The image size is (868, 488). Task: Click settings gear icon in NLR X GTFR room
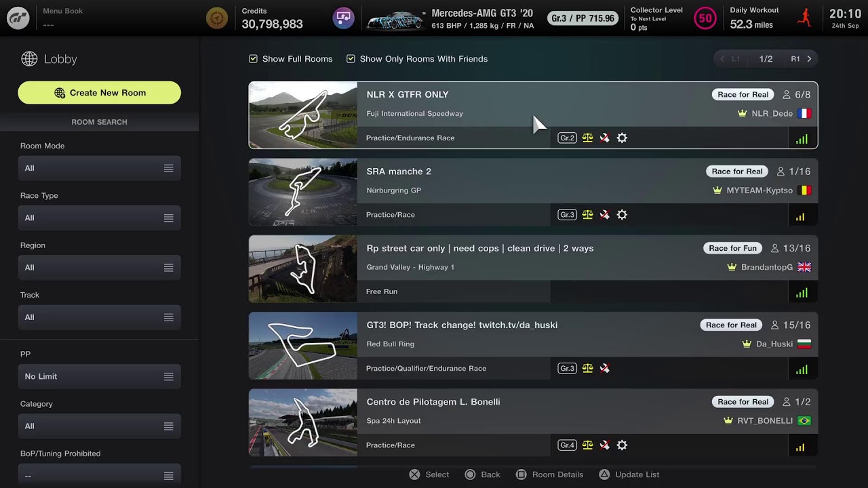[622, 138]
